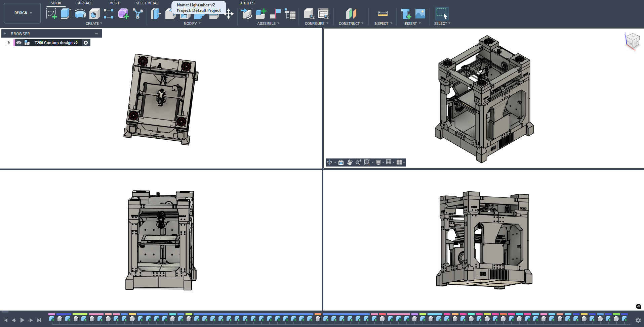Activate the Measure ruler tool
This screenshot has height=327, width=644.
coord(383,14)
